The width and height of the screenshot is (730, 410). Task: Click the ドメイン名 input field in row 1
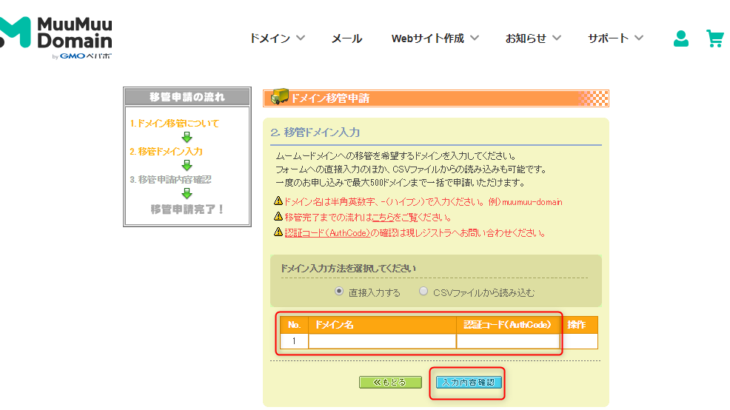coord(382,341)
